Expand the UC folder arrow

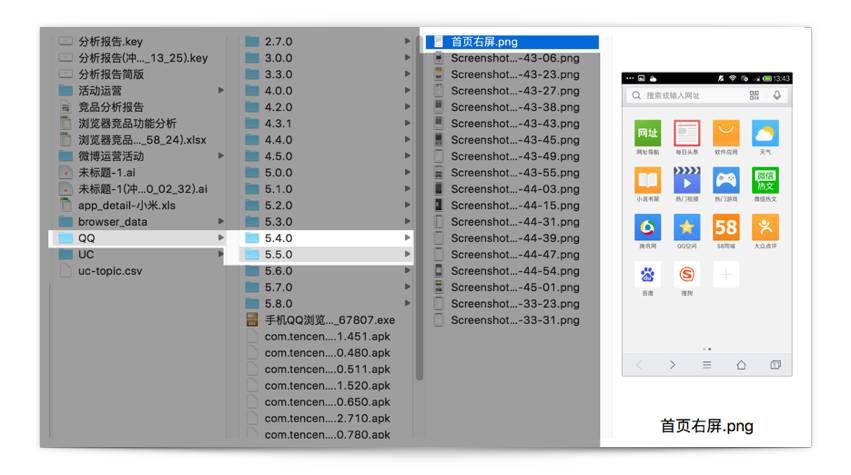click(221, 254)
